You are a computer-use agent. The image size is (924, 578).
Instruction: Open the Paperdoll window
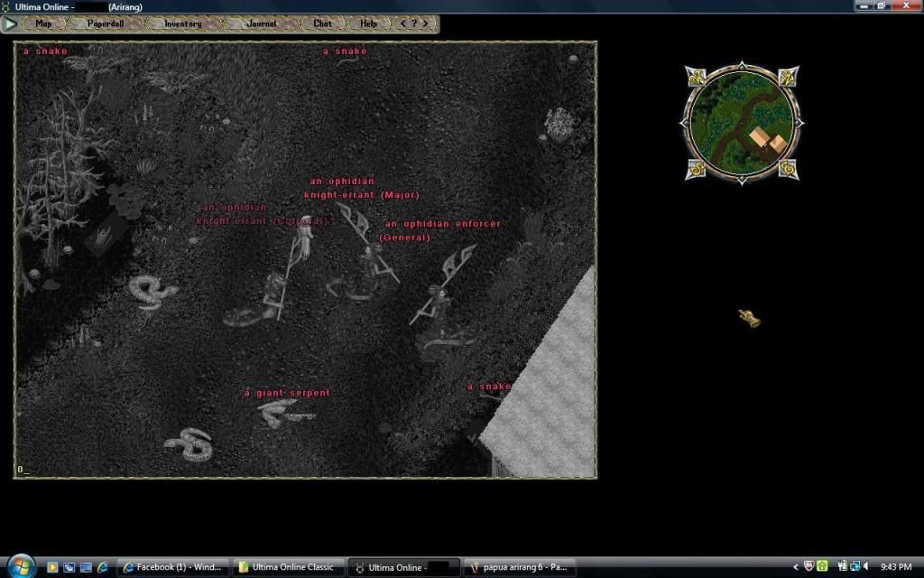(x=106, y=23)
